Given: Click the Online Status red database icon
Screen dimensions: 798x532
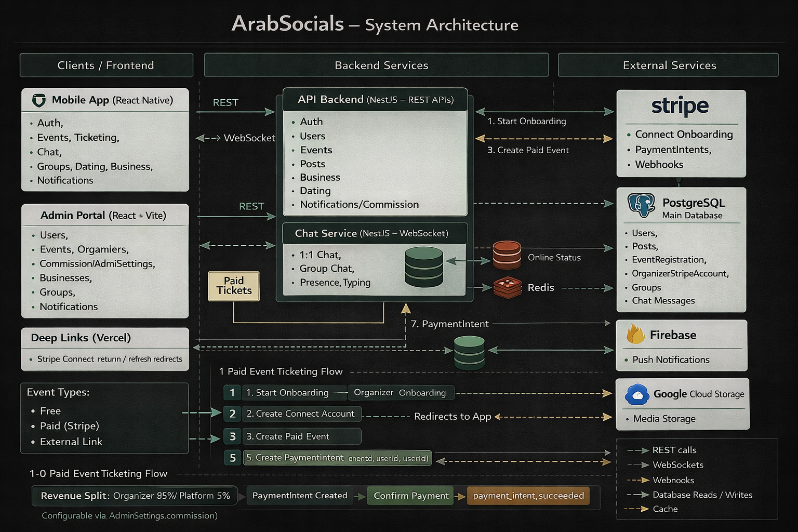Looking at the screenshot, I should coord(506,255).
